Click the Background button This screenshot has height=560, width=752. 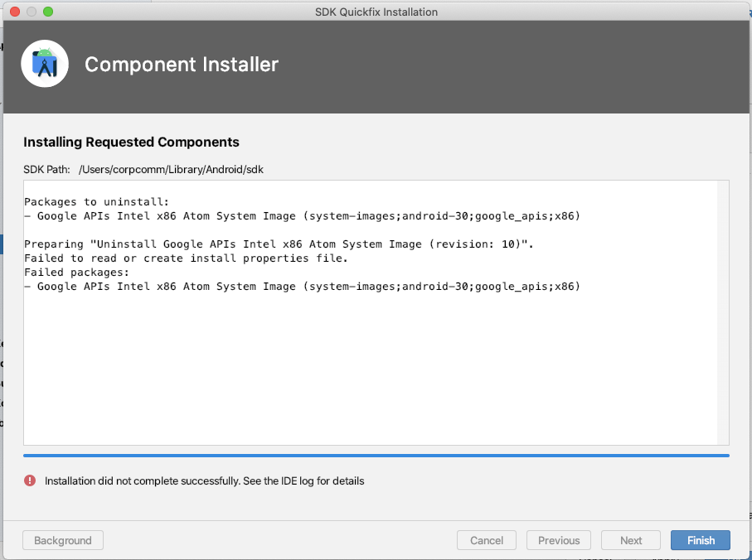(x=63, y=540)
